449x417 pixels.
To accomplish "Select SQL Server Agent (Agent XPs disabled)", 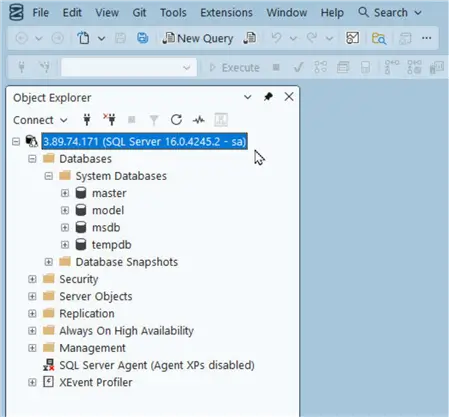I will 157,365.
